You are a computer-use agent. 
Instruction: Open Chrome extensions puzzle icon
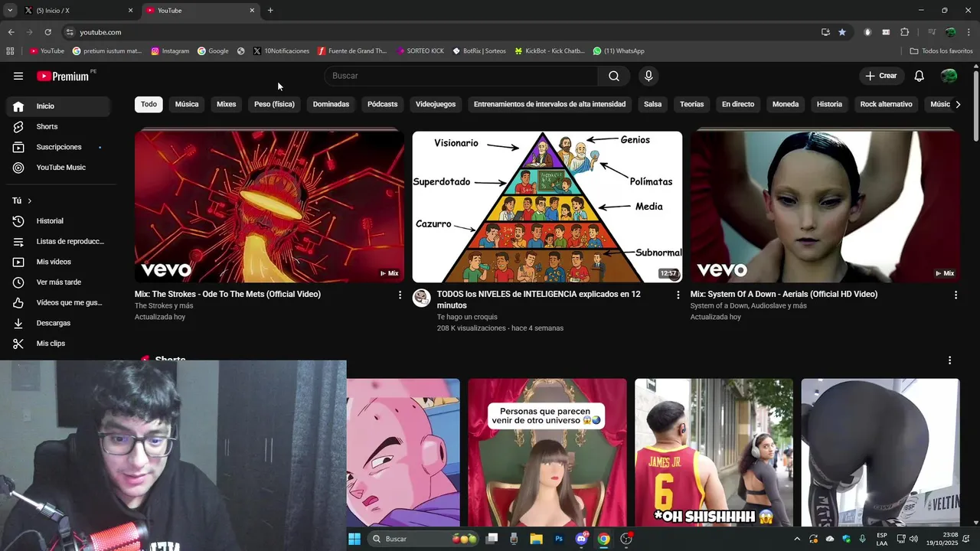pyautogui.click(x=904, y=32)
